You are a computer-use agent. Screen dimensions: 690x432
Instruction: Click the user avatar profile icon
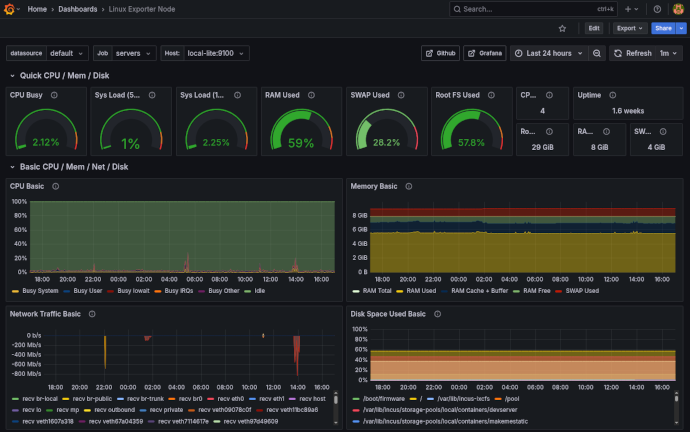pyautogui.click(x=678, y=9)
